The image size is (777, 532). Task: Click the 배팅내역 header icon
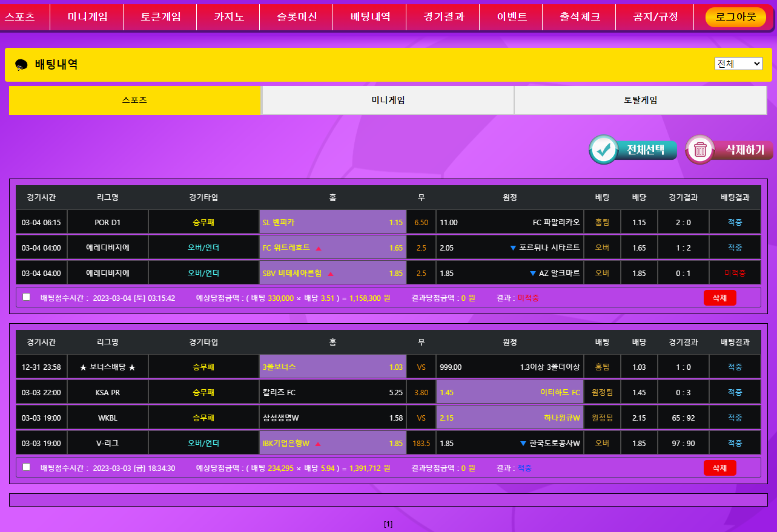[x=21, y=65]
